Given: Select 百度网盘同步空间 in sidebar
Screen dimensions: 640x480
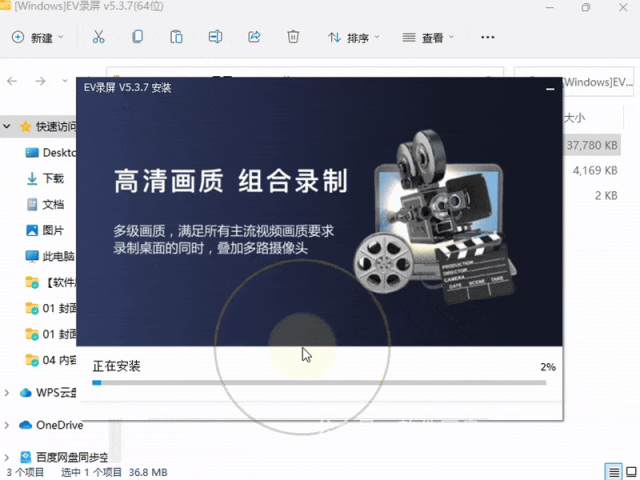Looking at the screenshot, I should point(64,457).
